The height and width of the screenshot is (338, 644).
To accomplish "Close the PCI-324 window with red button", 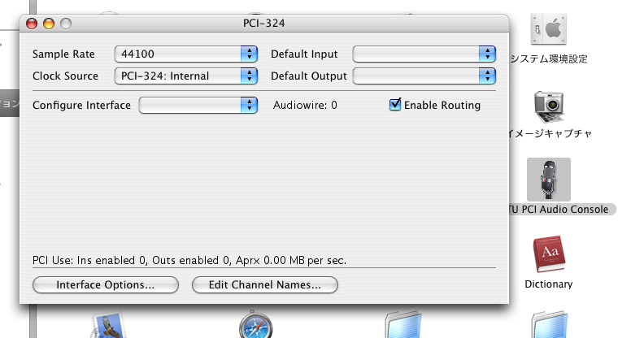I will (x=32, y=24).
